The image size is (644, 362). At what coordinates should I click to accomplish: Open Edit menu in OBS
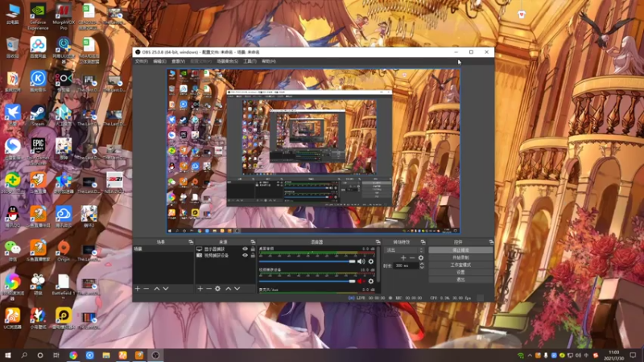coord(159,61)
